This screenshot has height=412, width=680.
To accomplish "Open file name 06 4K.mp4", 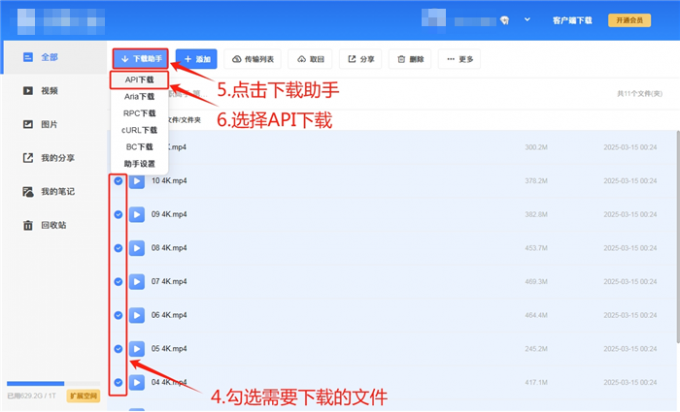I will [169, 315].
